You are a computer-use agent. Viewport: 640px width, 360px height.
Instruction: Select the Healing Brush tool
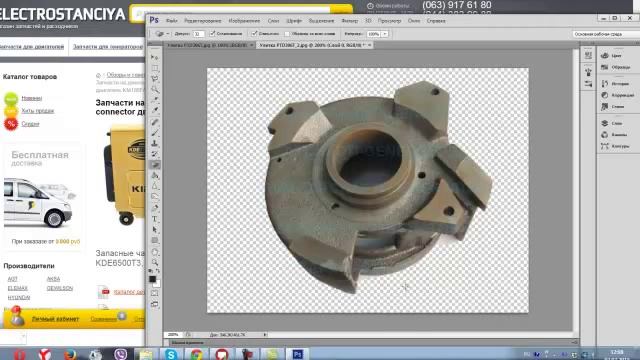click(155, 122)
